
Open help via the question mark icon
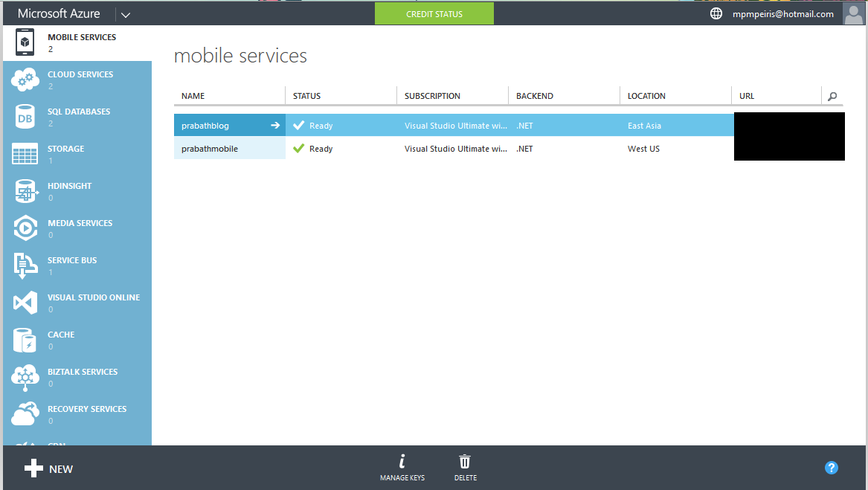point(831,467)
